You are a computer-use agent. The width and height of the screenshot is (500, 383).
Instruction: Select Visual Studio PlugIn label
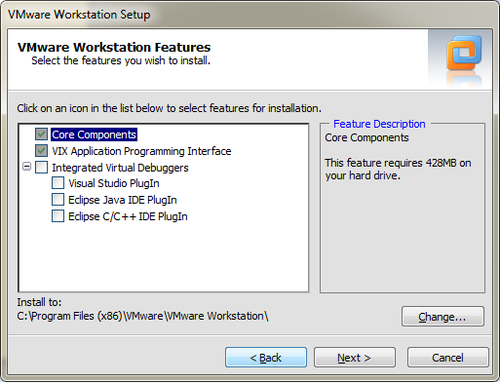[114, 183]
